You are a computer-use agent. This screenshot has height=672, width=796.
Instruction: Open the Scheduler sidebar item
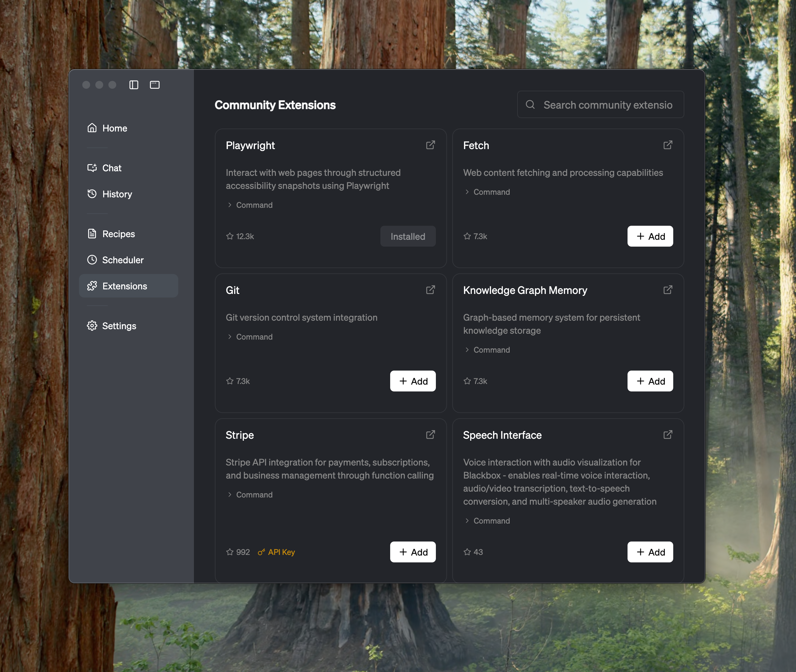pos(122,260)
